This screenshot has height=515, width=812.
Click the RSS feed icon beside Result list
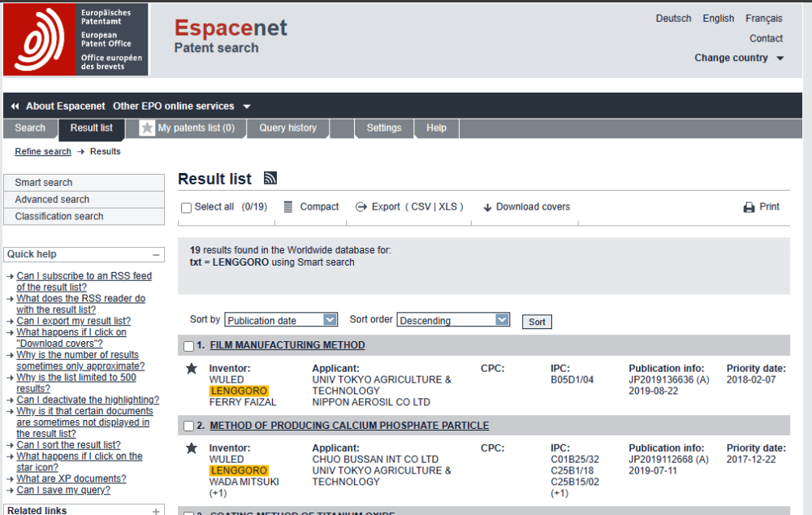(270, 179)
